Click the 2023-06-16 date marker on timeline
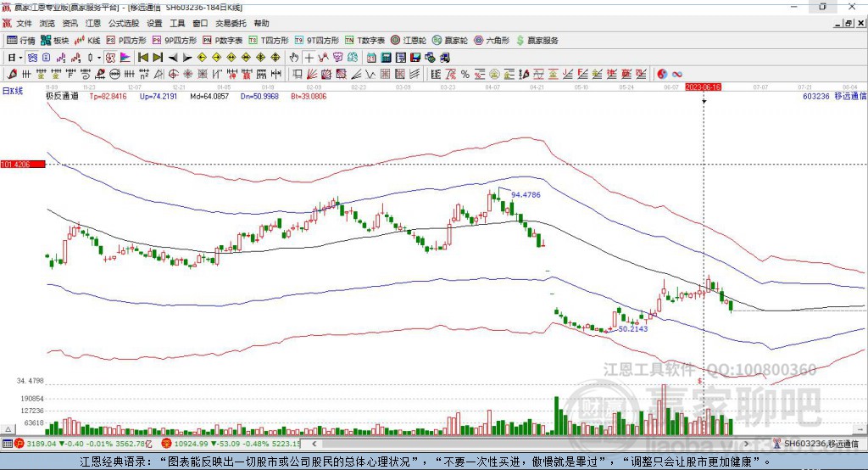Screen dimensions: 868x470 pyautogui.click(x=703, y=87)
